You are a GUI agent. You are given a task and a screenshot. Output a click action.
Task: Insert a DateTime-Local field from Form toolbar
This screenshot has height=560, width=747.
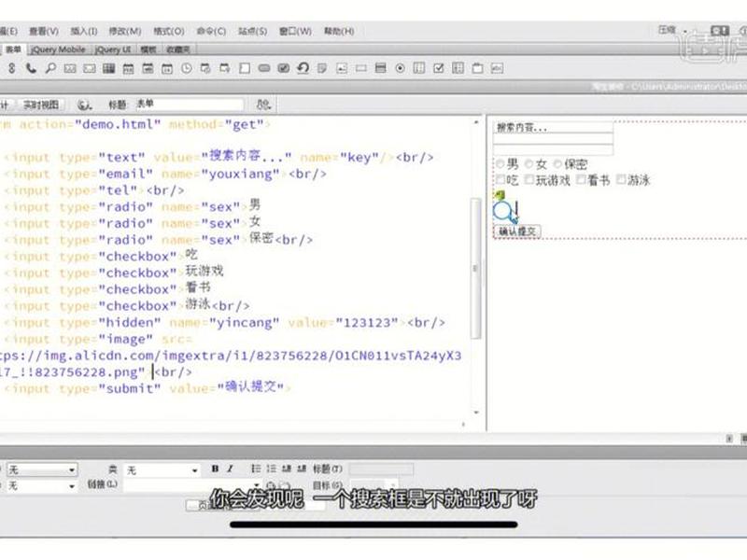[x=225, y=68]
